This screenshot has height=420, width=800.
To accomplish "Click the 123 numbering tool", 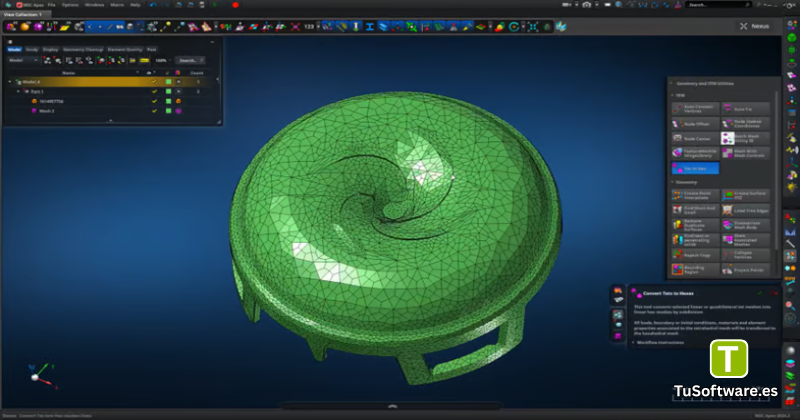I will [309, 27].
